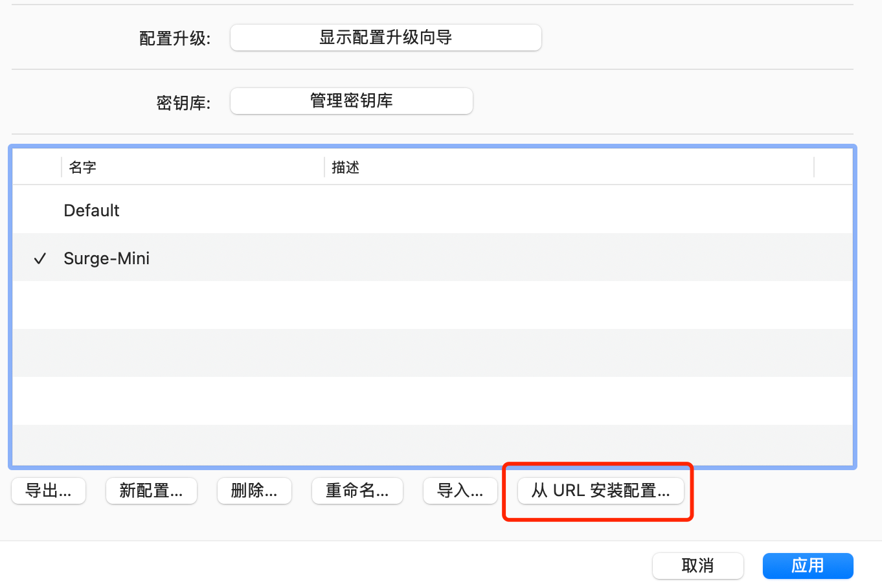Click the 描述 column header
882x588 pixels.
point(345,168)
